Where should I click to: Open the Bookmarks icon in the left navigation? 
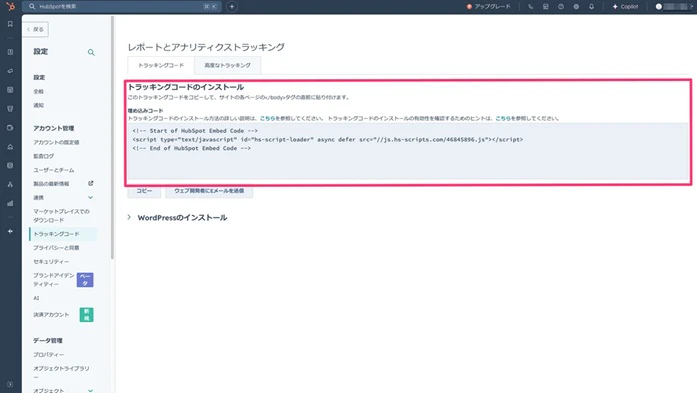[10, 24]
